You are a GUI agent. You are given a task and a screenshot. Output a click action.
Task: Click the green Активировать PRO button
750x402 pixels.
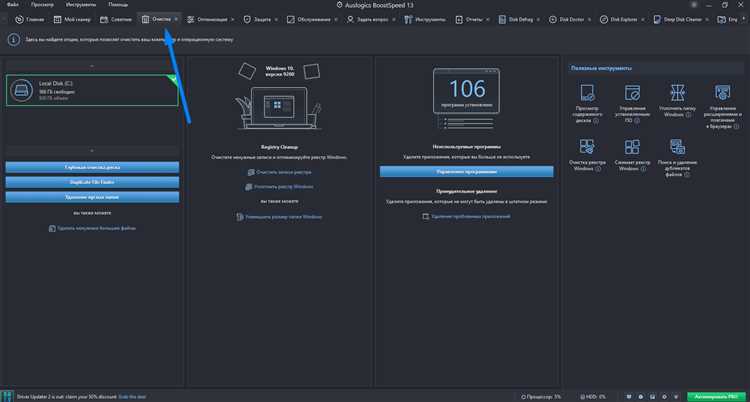tap(716, 397)
